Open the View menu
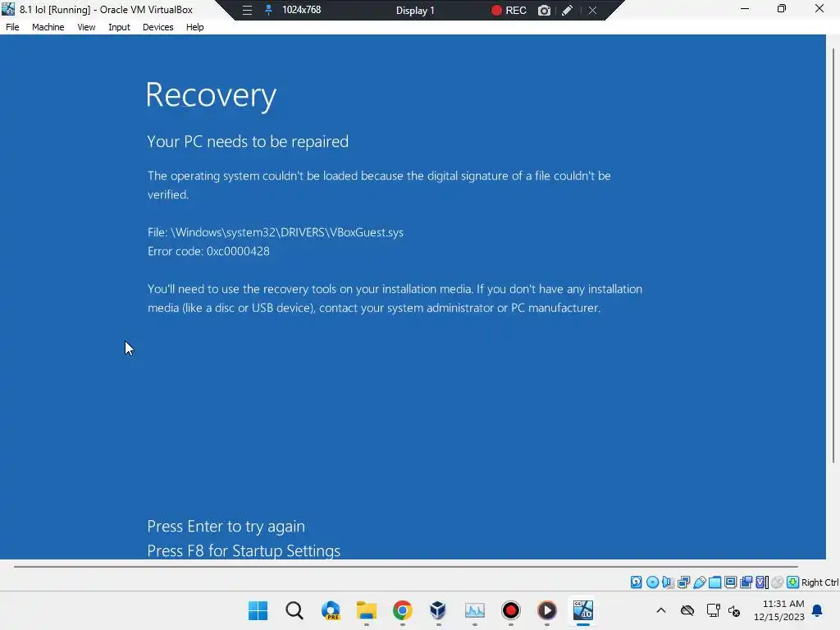The height and width of the screenshot is (630, 840). (86, 27)
